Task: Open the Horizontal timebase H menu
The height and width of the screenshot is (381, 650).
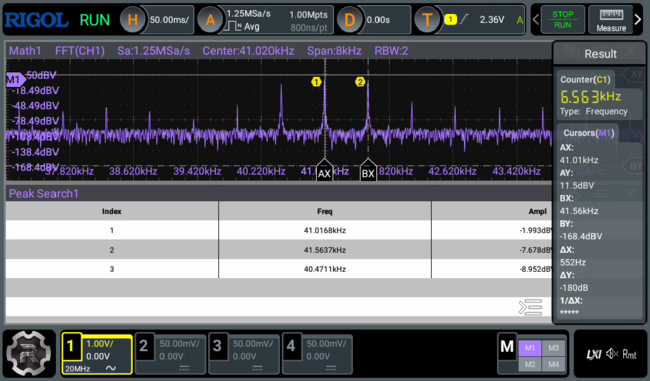Action: (132, 19)
